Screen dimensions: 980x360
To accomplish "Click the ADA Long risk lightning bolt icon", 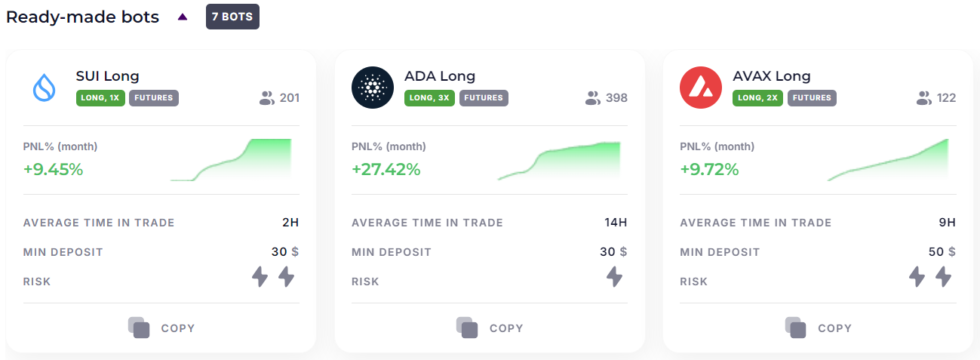I will [615, 277].
